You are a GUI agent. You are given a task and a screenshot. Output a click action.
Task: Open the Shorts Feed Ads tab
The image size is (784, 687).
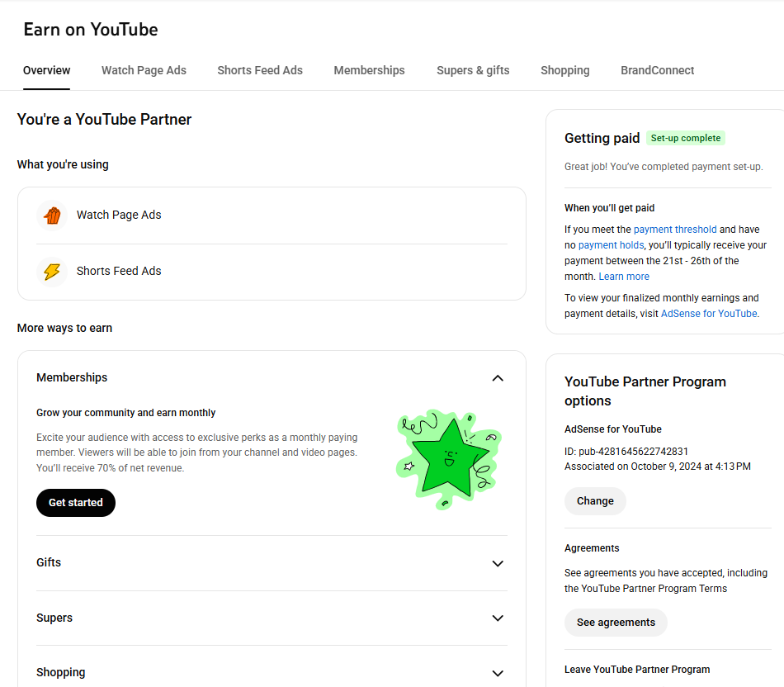(x=260, y=70)
